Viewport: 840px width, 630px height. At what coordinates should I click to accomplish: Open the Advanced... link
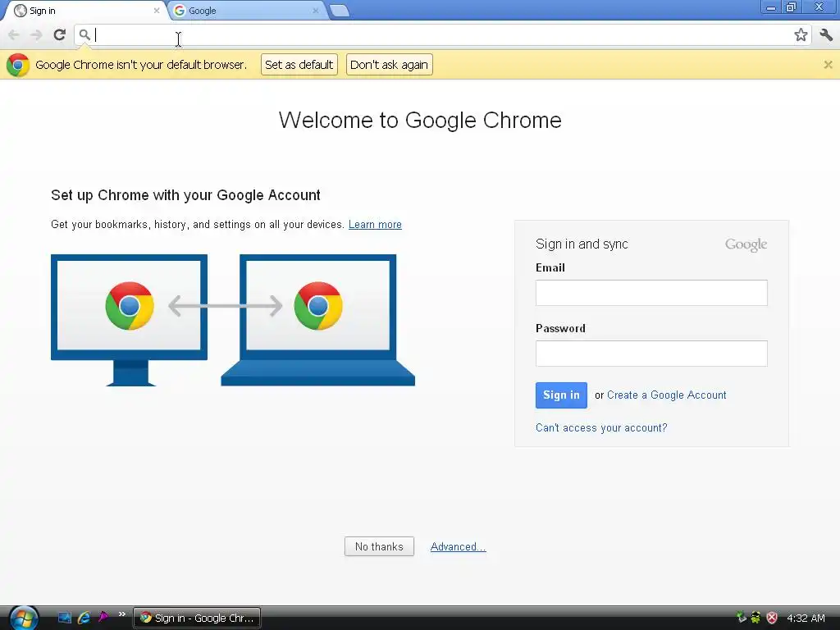458,546
